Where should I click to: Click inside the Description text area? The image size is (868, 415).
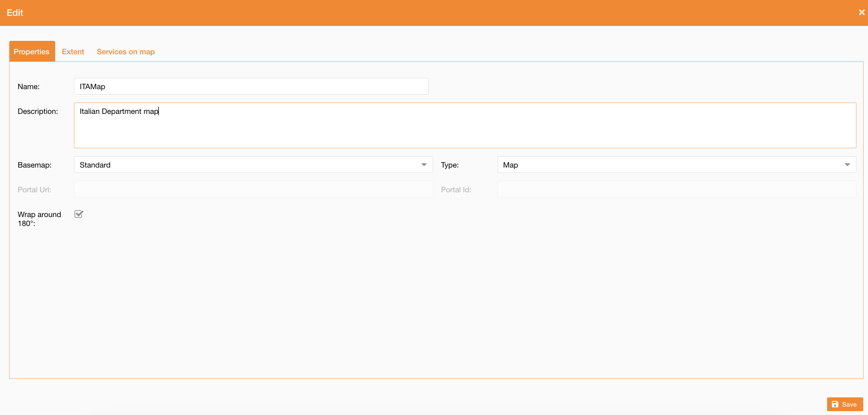tap(465, 125)
